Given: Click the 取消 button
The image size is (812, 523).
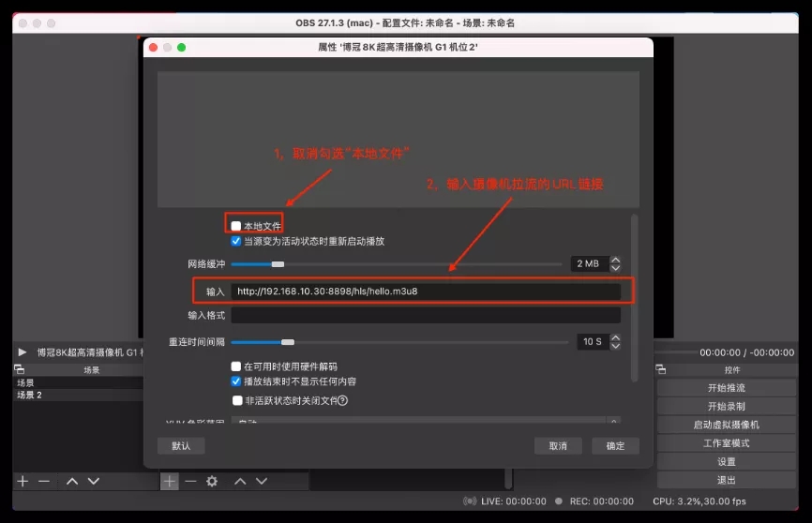Looking at the screenshot, I should click(x=558, y=446).
